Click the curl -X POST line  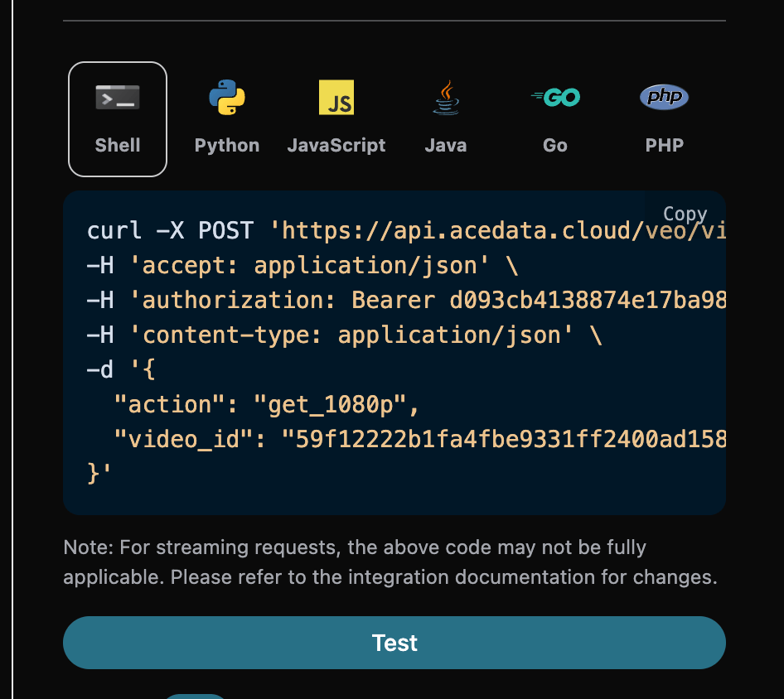click(406, 231)
